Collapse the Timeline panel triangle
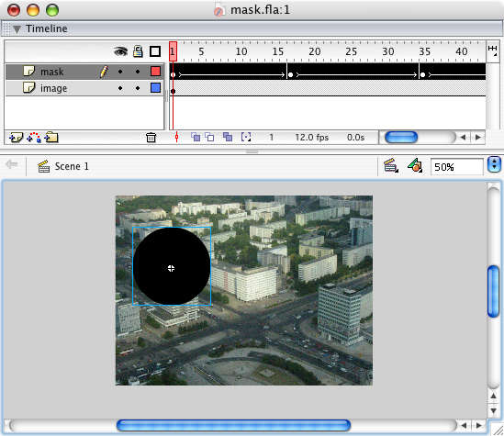 (17, 29)
